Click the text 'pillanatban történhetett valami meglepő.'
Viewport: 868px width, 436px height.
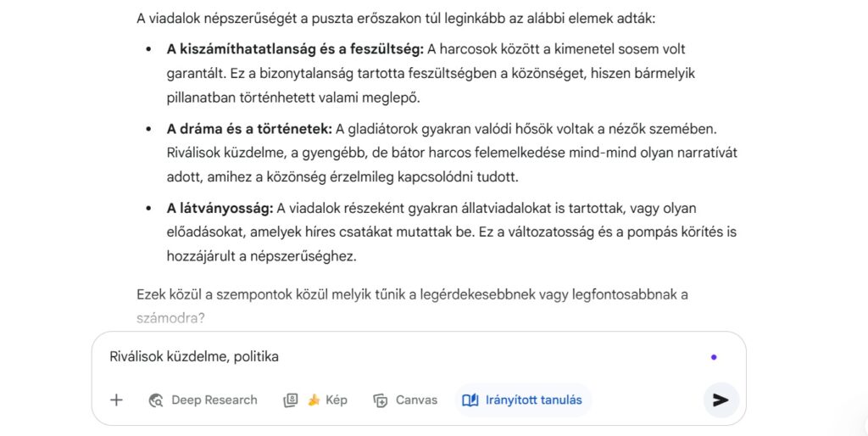pos(292,98)
